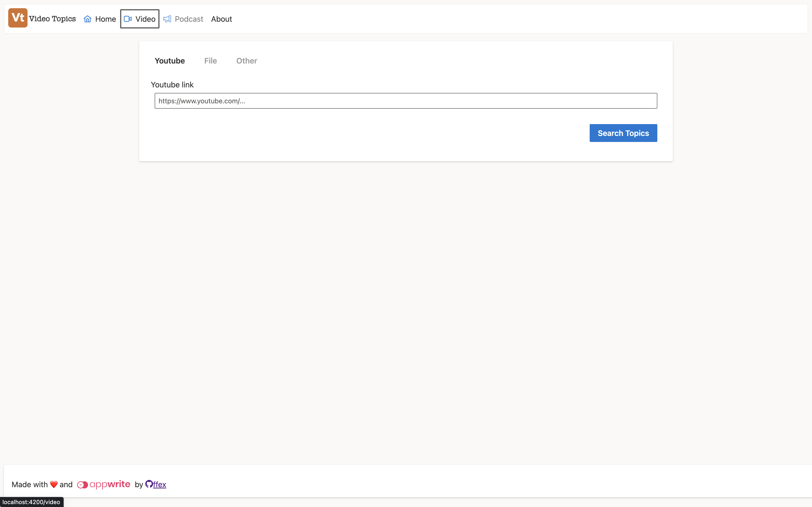
Task: Click the Home house icon
Action: (87, 19)
